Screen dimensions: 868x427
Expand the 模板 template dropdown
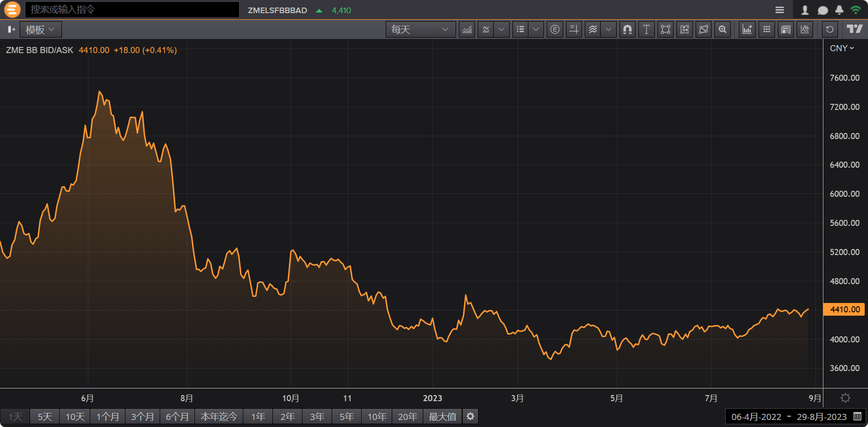tap(40, 30)
